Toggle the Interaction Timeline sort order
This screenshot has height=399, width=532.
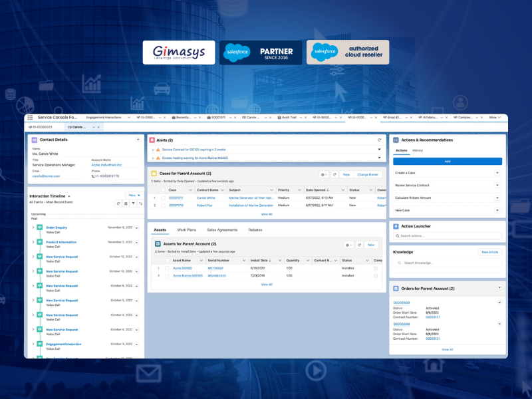pos(140,203)
